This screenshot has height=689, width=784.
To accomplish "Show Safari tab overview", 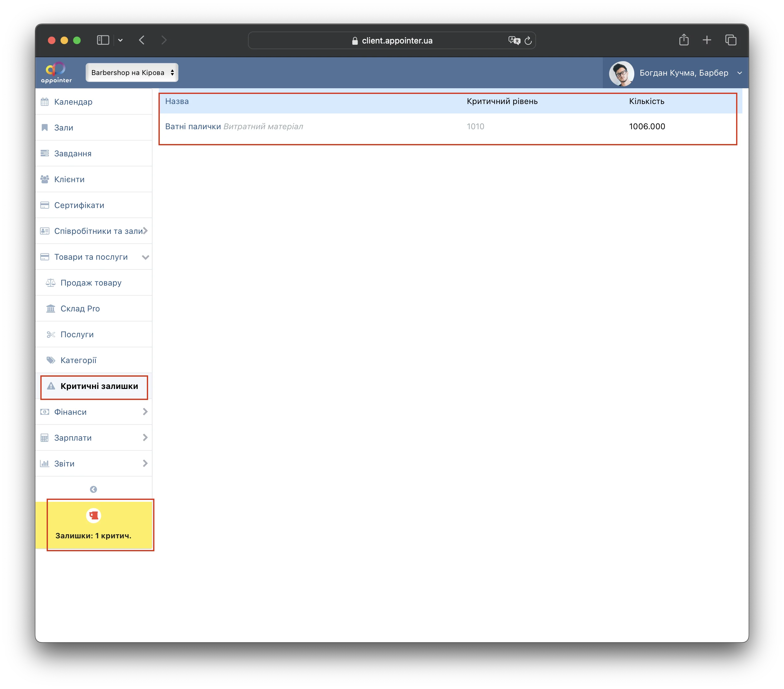I will click(731, 40).
